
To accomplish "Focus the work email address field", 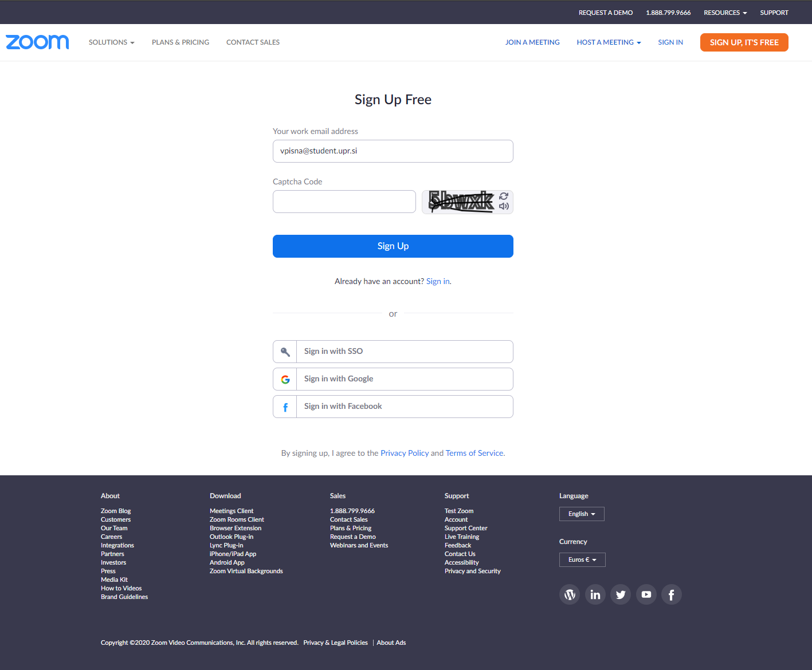I will coord(393,151).
